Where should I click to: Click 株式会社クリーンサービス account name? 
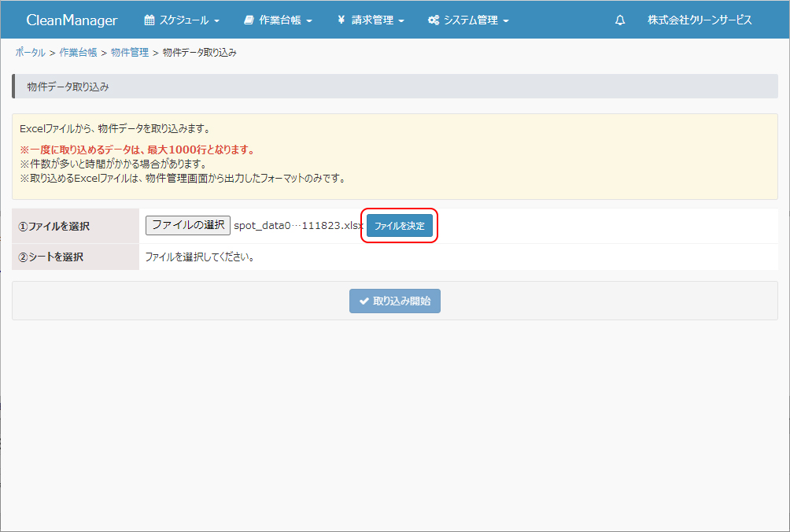tap(700, 20)
